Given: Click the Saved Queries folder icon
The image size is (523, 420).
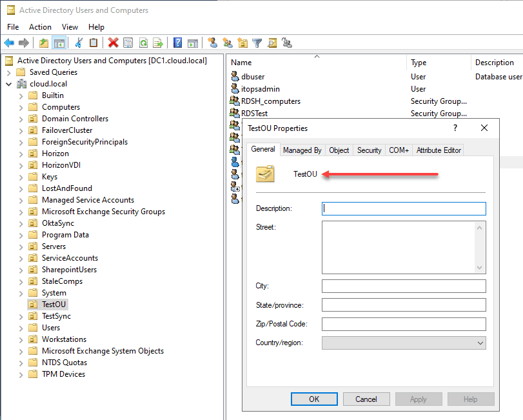Looking at the screenshot, I should (21, 72).
